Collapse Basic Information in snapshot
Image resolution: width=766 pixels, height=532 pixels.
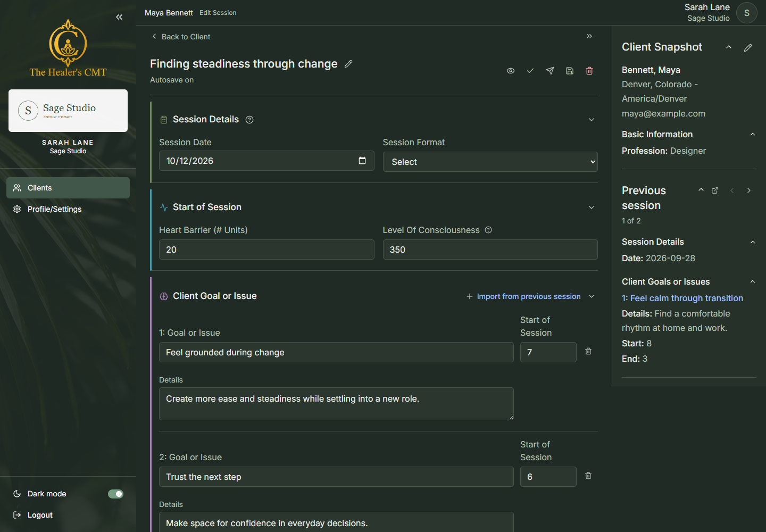coord(753,134)
